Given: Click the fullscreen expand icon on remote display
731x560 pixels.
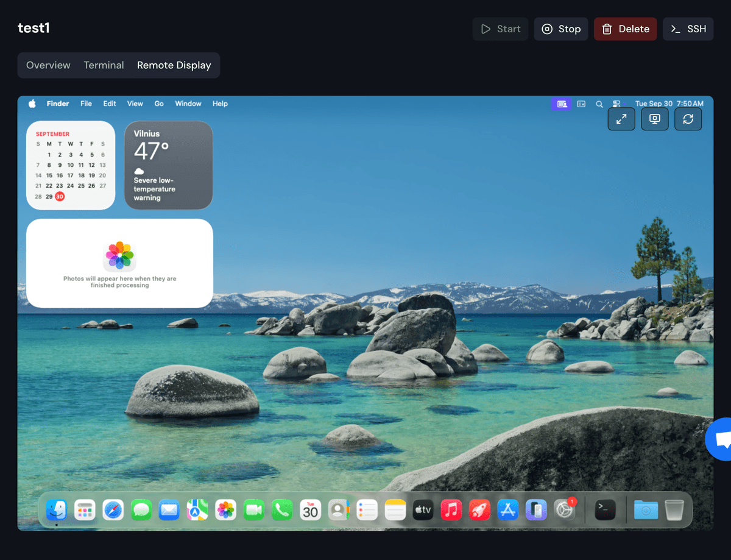Looking at the screenshot, I should (x=621, y=119).
